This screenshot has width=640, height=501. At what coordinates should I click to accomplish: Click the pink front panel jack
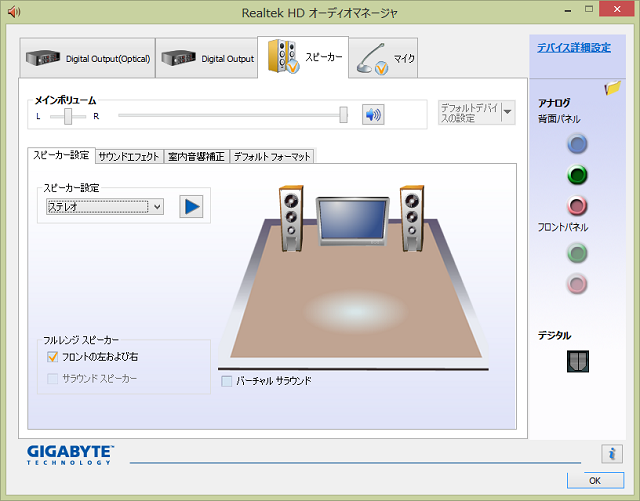click(577, 284)
